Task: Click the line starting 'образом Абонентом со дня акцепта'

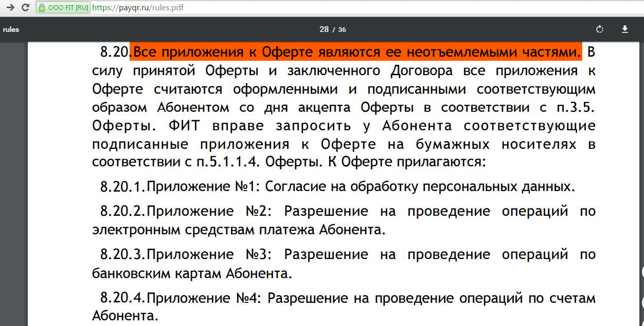Action: (x=344, y=108)
